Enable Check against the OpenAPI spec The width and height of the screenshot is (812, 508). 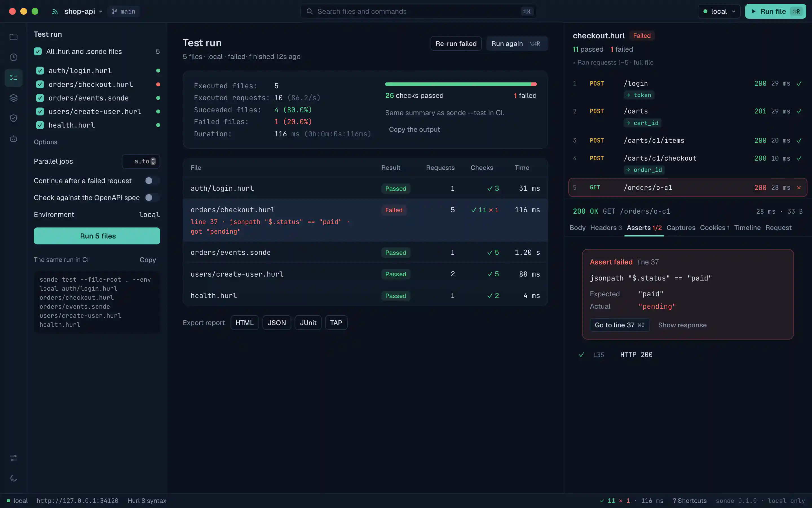pyautogui.click(x=152, y=198)
